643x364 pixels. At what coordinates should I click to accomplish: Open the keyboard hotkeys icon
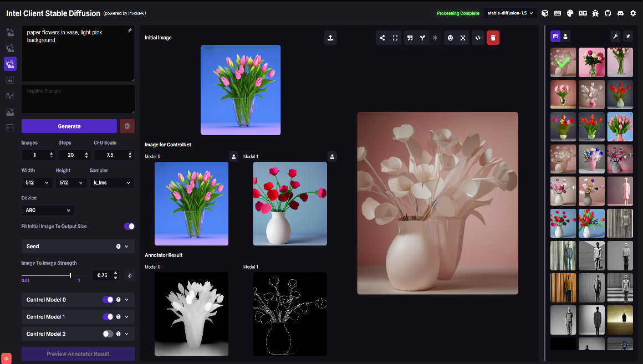(x=557, y=13)
